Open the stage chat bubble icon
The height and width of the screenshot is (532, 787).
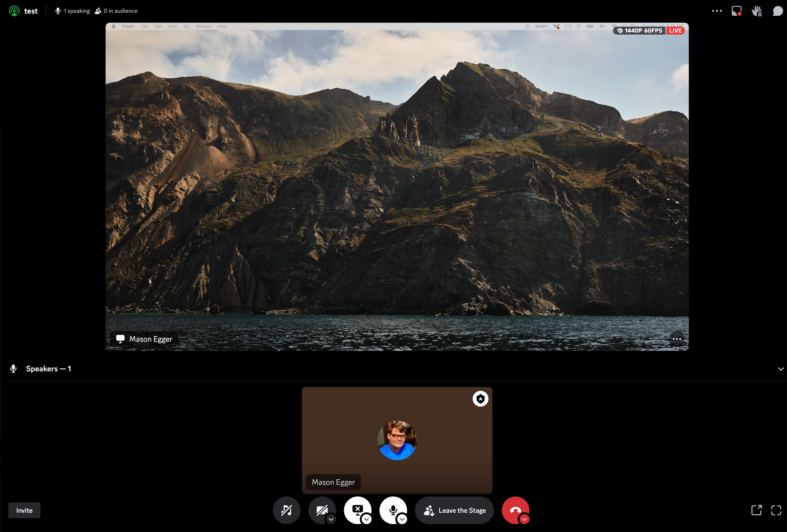(778, 11)
